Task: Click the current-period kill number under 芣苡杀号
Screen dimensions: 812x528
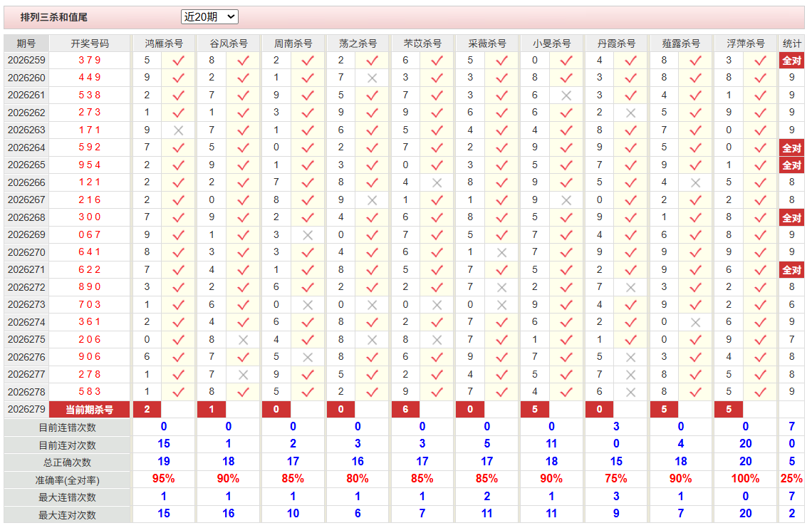Action: 405,409
